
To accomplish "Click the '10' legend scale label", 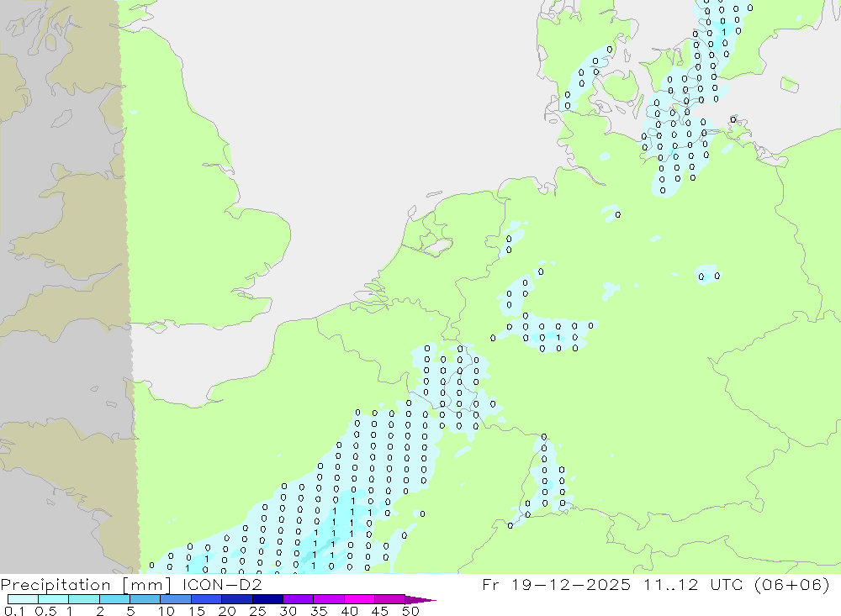I will pyautogui.click(x=167, y=611).
